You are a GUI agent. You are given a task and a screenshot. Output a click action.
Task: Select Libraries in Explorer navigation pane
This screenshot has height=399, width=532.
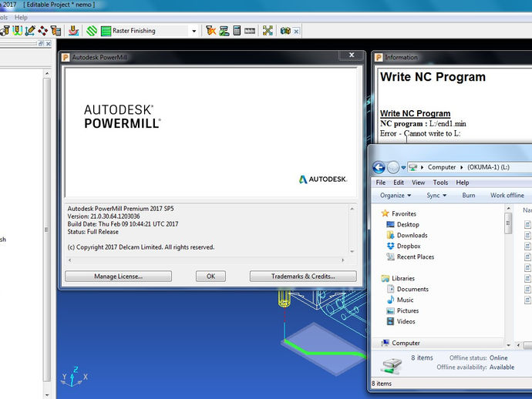(398, 278)
